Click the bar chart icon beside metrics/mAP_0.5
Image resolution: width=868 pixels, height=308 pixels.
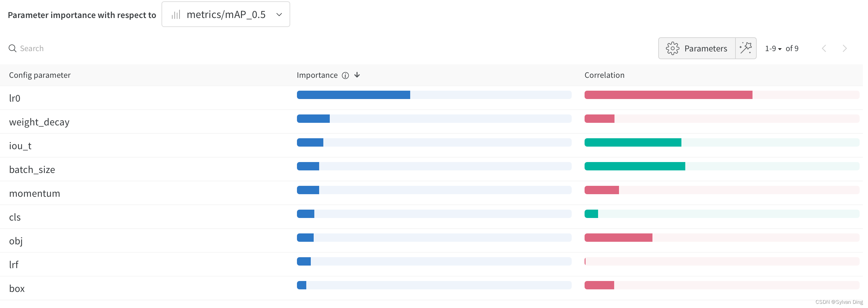[176, 14]
